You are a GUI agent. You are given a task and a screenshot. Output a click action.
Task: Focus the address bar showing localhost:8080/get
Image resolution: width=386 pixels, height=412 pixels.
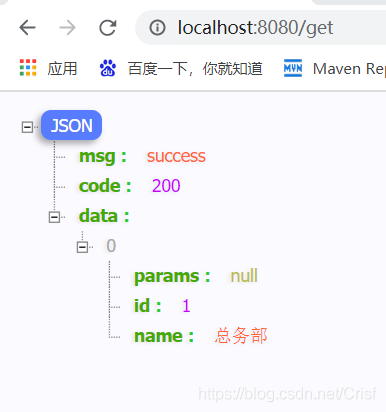[x=261, y=27]
